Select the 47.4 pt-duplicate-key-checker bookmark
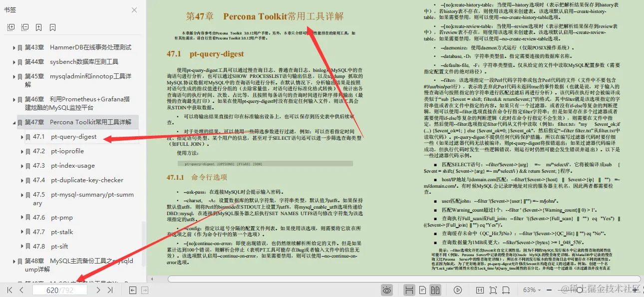The image size is (644, 297). coord(78,180)
